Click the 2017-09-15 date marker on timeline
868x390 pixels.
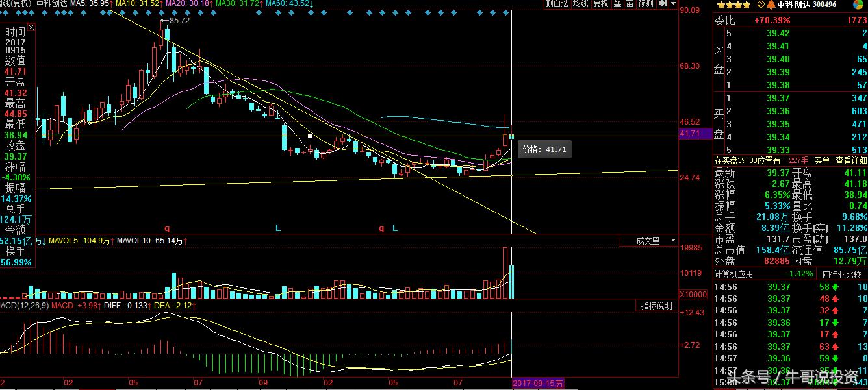[x=538, y=384]
